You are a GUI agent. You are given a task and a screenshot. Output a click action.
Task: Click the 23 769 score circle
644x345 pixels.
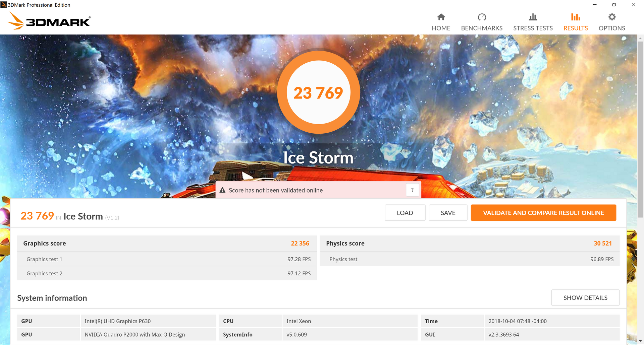pyautogui.click(x=318, y=92)
